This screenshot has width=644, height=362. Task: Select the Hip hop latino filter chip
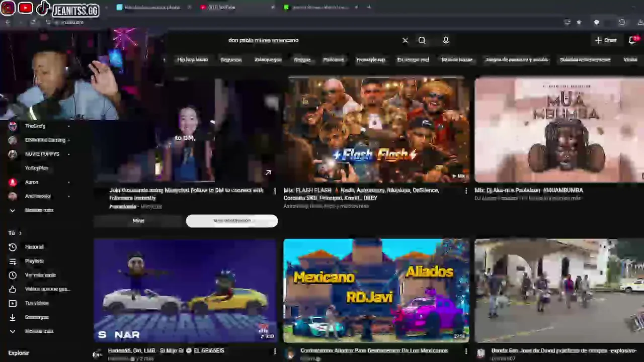click(193, 59)
